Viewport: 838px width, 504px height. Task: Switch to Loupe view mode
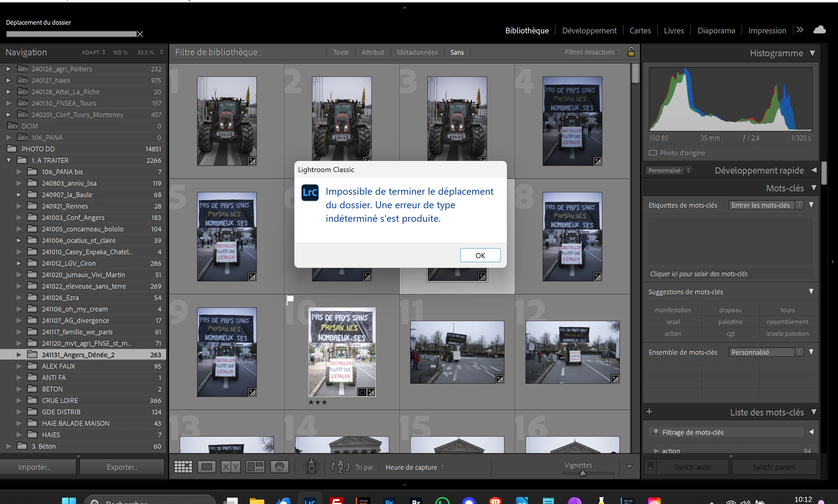tap(206, 467)
